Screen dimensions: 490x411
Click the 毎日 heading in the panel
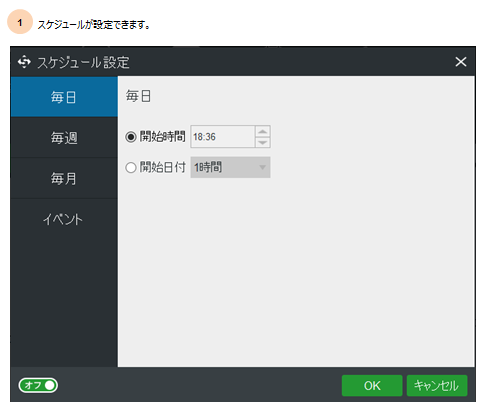(138, 96)
